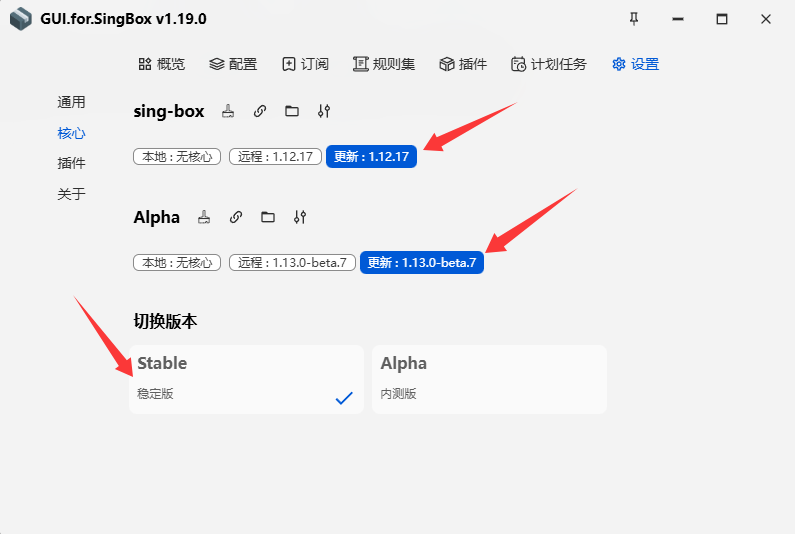Click the GUI.for.SingBox app logo
Image resolution: width=795 pixels, height=534 pixels.
coord(21,19)
